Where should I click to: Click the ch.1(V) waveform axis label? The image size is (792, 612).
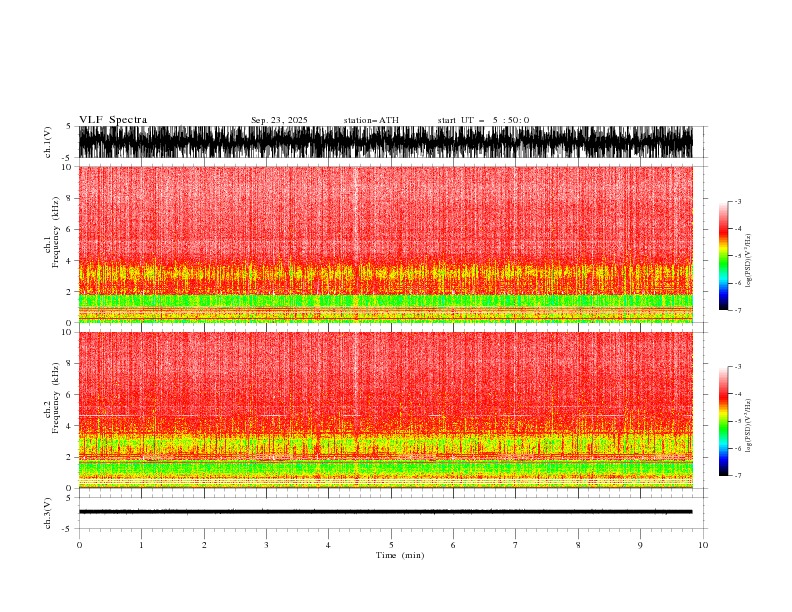[x=48, y=142]
